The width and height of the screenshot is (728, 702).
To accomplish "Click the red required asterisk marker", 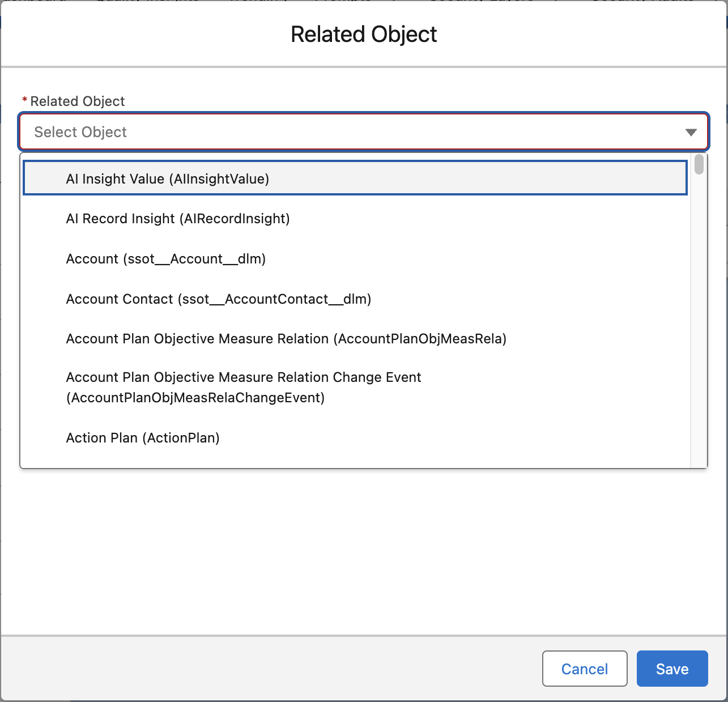I will (x=24, y=100).
